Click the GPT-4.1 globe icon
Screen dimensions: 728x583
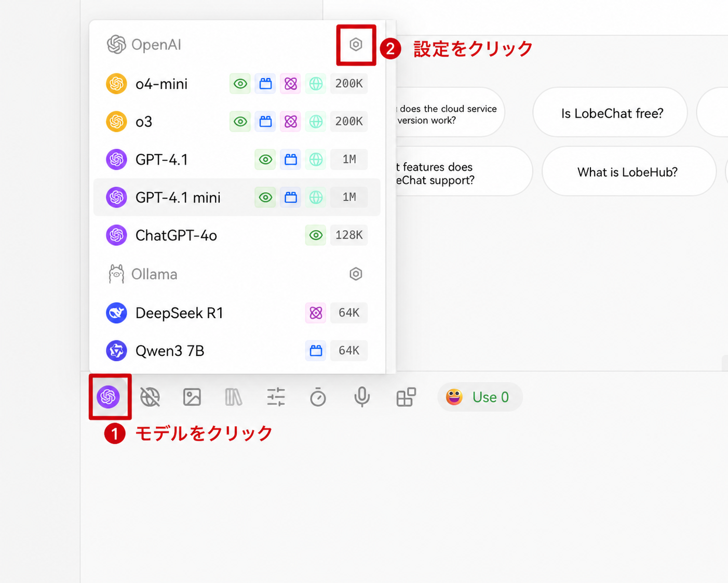316,160
